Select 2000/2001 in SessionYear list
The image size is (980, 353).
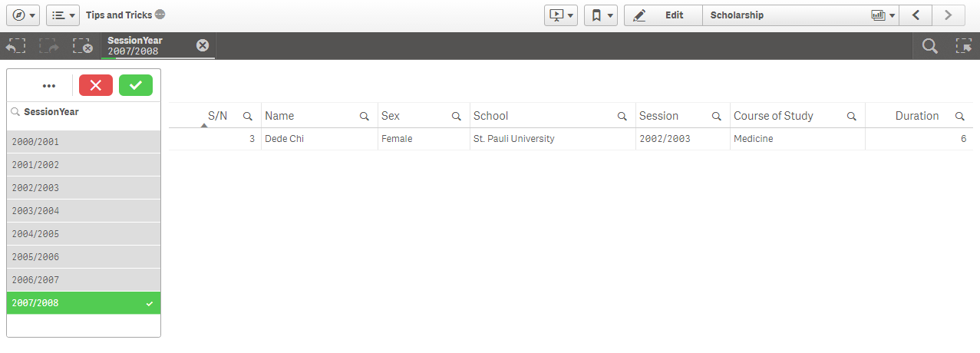tap(84, 142)
